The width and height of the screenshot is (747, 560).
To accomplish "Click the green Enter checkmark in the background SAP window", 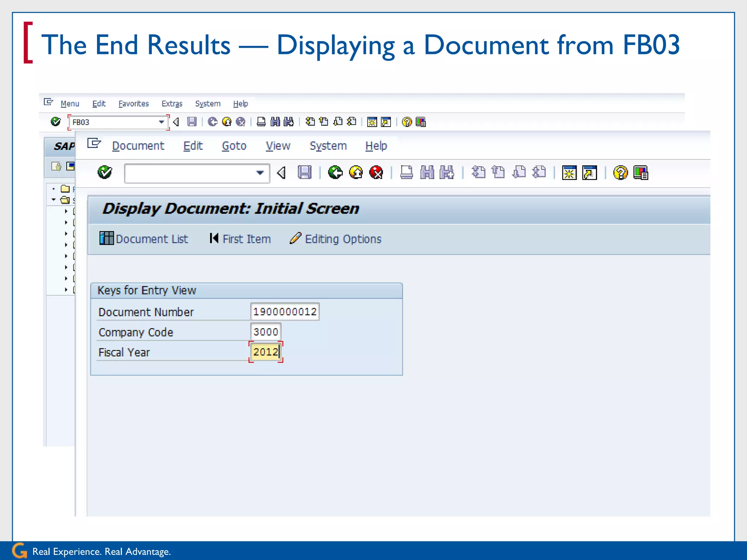I will 55,121.
